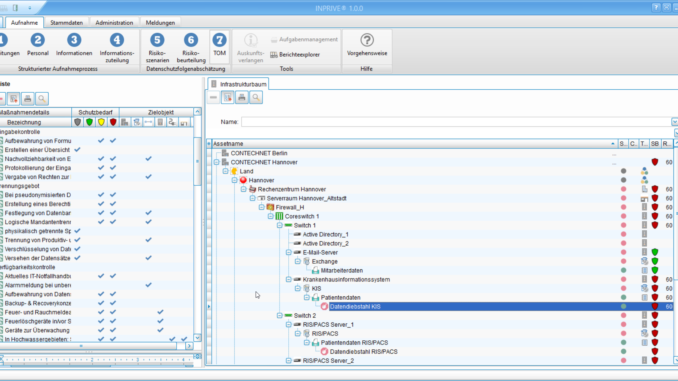This screenshot has width=678, height=381.
Task: Collapse the Switch 1 node
Action: (280, 225)
